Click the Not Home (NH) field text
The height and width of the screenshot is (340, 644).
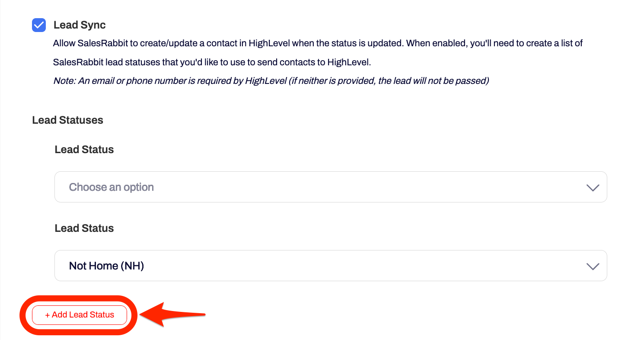pos(106,266)
